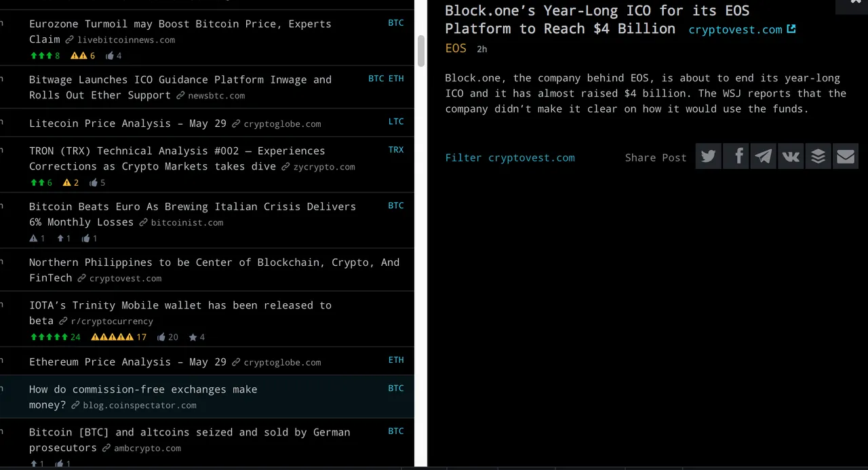Click thumbs-up on Bitcoin Beats Euro post
Viewport: 868px width, 470px height.
click(x=90, y=238)
